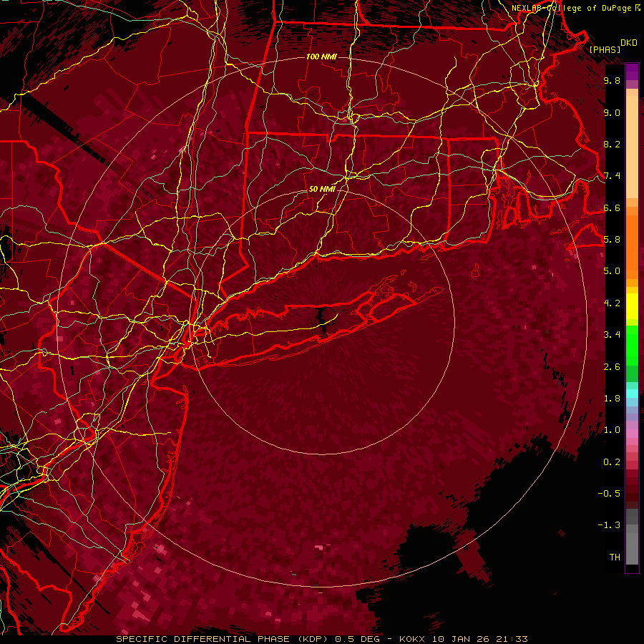
Task: Click the -0.5 value on the color scale
Action: 609,494
